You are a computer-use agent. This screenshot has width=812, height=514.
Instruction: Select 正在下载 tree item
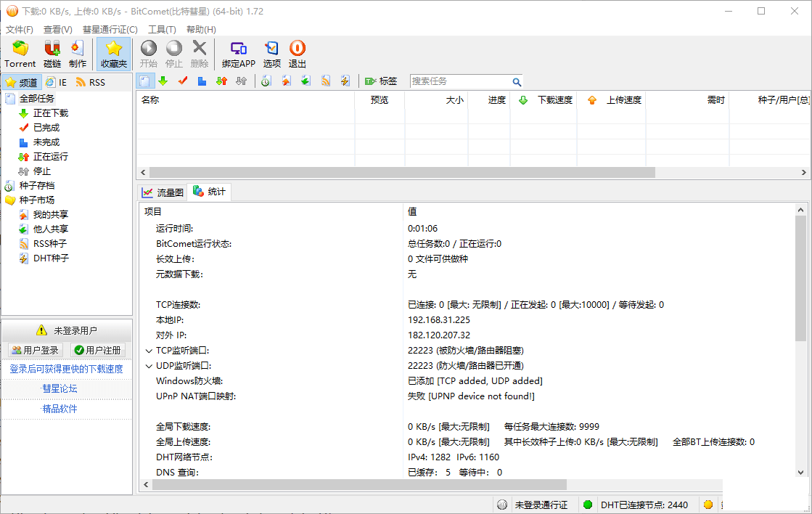[x=50, y=113]
